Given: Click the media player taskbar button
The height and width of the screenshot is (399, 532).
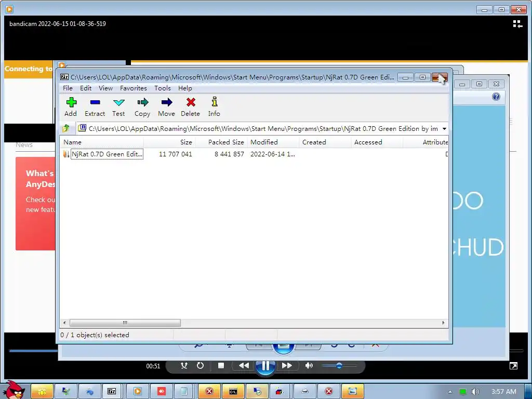Looking at the screenshot, I should coord(137,391).
